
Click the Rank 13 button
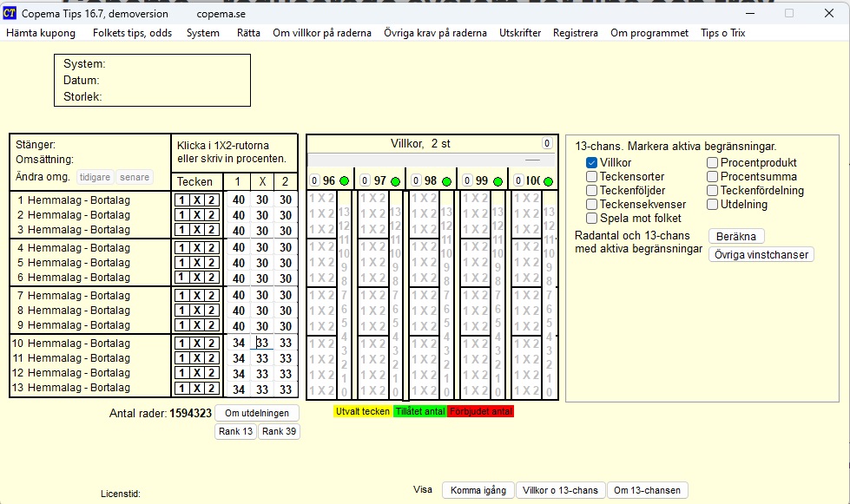pyautogui.click(x=235, y=432)
